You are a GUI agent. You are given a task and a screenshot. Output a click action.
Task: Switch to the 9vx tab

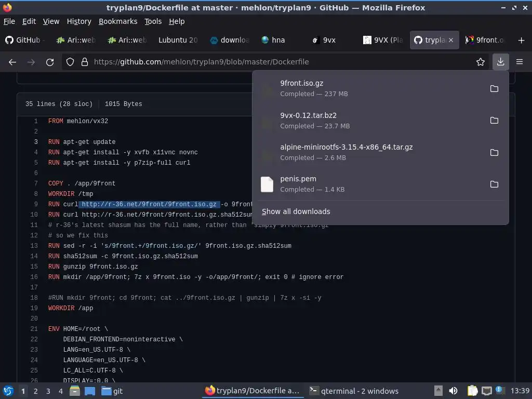[x=329, y=40]
